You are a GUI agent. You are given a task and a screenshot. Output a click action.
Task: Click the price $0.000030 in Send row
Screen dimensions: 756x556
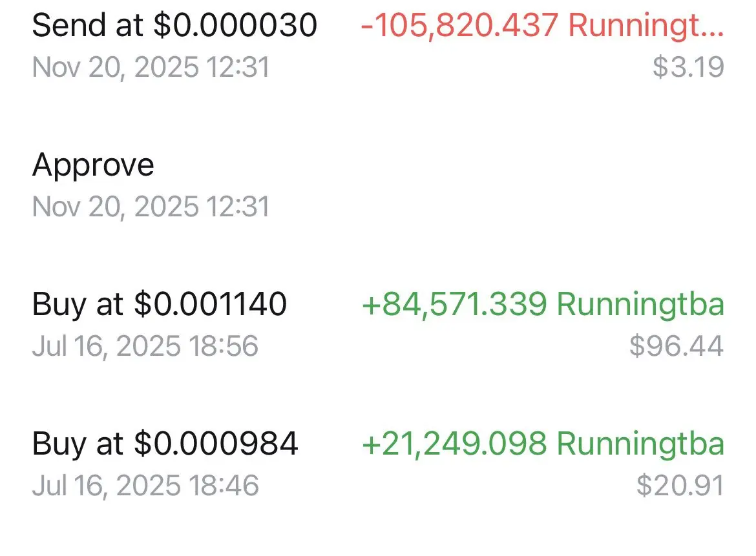pos(235,25)
